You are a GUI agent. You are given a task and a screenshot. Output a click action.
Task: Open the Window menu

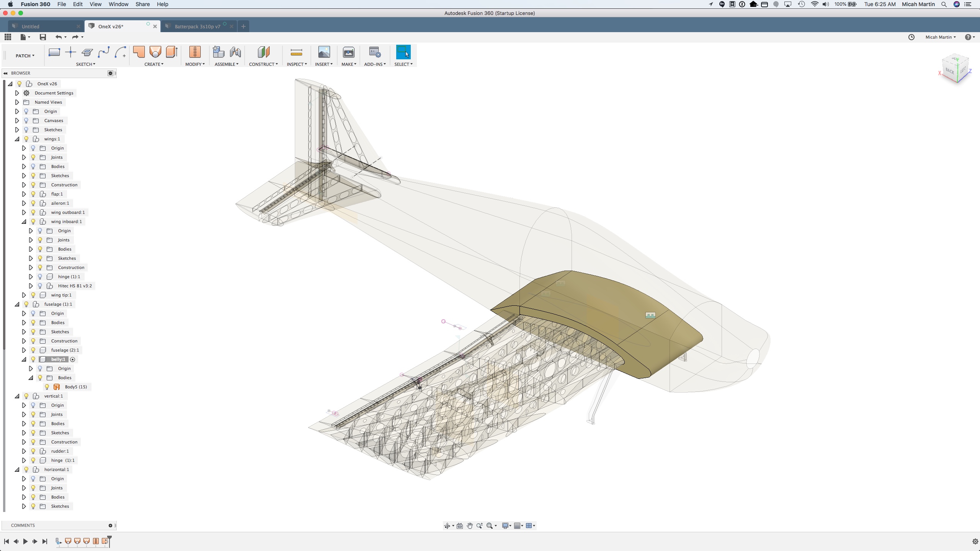(118, 4)
